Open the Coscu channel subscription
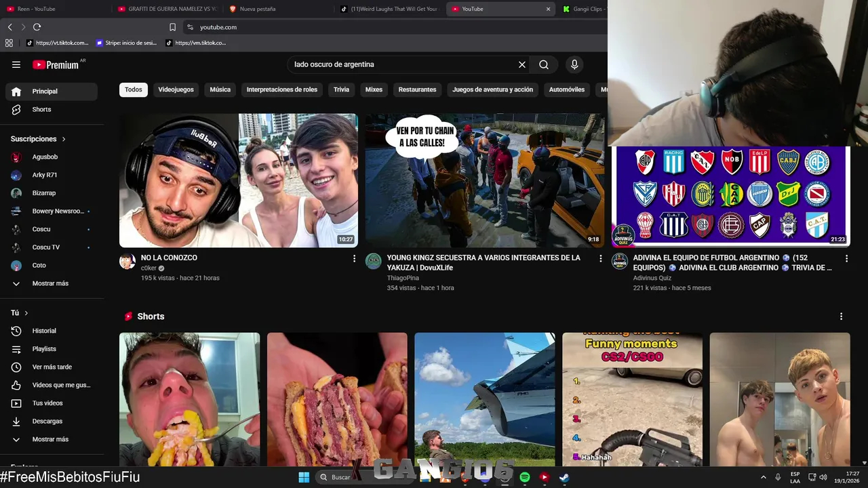Image resolution: width=868 pixels, height=488 pixels. pyautogui.click(x=52, y=229)
